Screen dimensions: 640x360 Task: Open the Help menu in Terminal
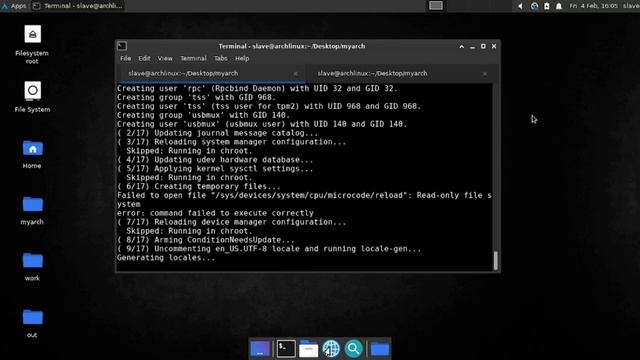click(242, 58)
